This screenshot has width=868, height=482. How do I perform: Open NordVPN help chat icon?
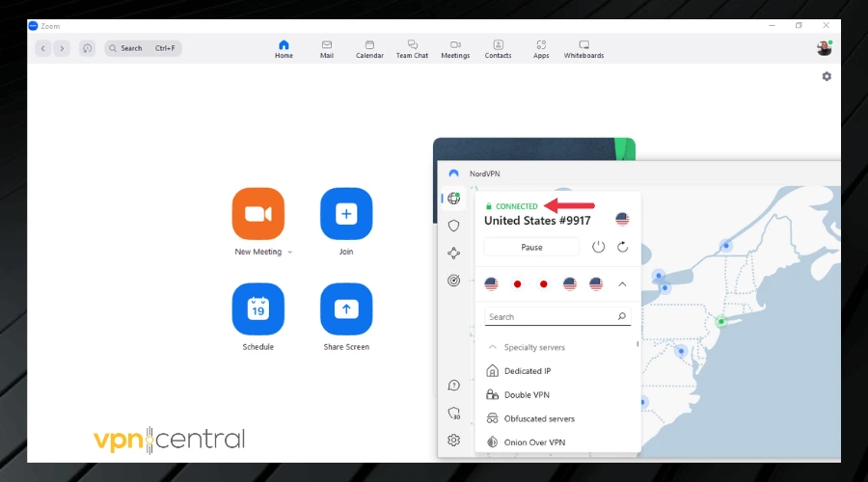pos(454,386)
